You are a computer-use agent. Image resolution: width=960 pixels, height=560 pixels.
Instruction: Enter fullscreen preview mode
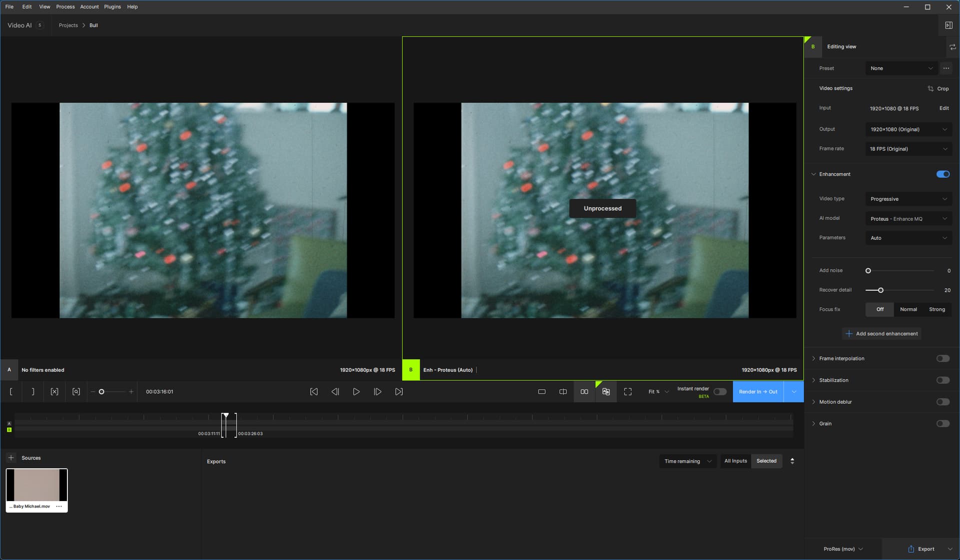click(x=627, y=392)
